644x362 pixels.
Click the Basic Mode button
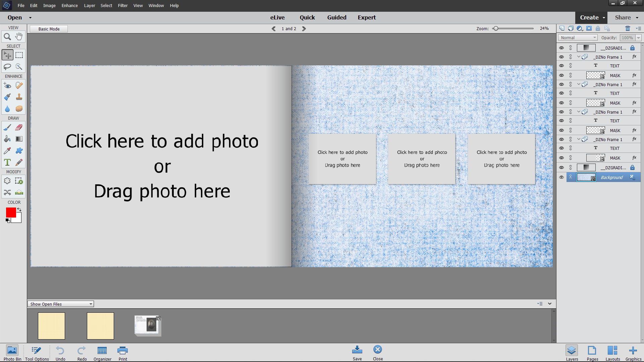[x=48, y=29]
